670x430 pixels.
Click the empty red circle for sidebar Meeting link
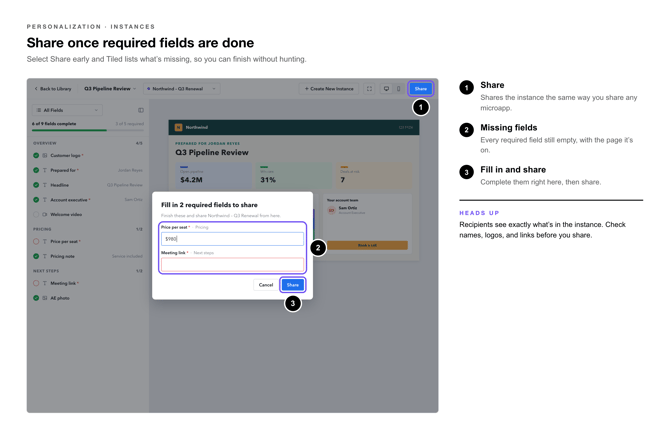point(36,283)
